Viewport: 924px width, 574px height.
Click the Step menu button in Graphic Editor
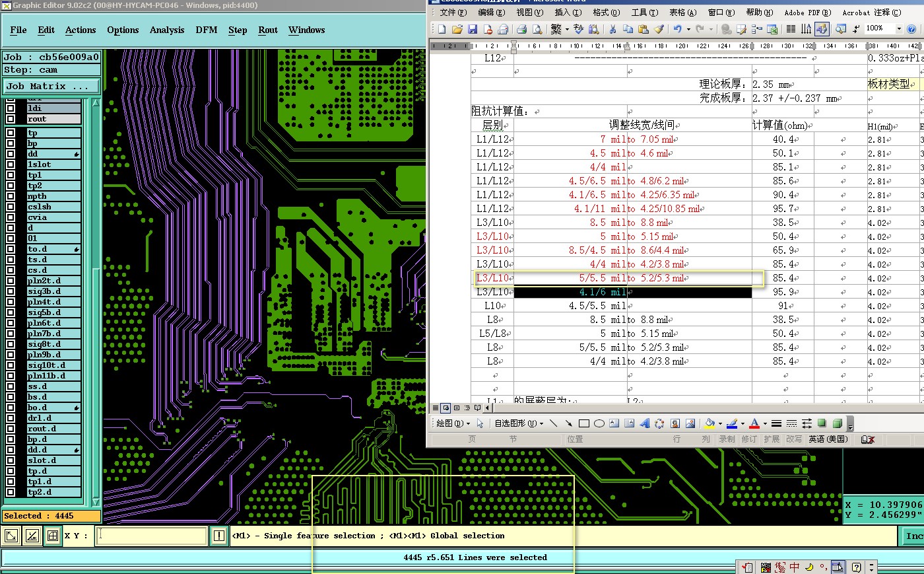pyautogui.click(x=238, y=30)
